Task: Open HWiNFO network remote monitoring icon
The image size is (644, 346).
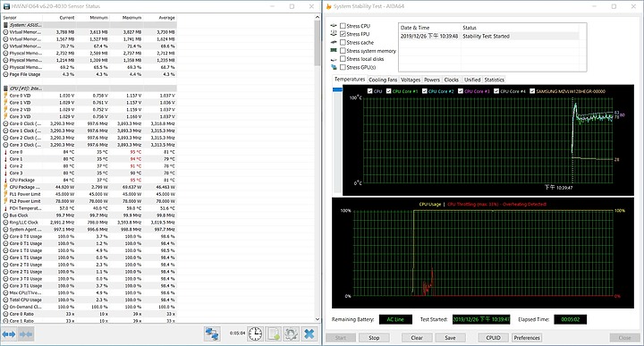Action: tap(212, 334)
